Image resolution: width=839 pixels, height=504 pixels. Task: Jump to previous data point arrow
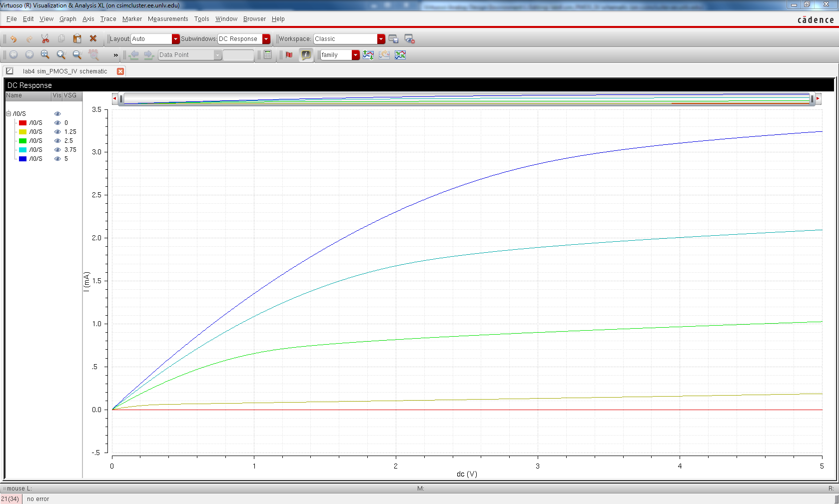pos(134,54)
